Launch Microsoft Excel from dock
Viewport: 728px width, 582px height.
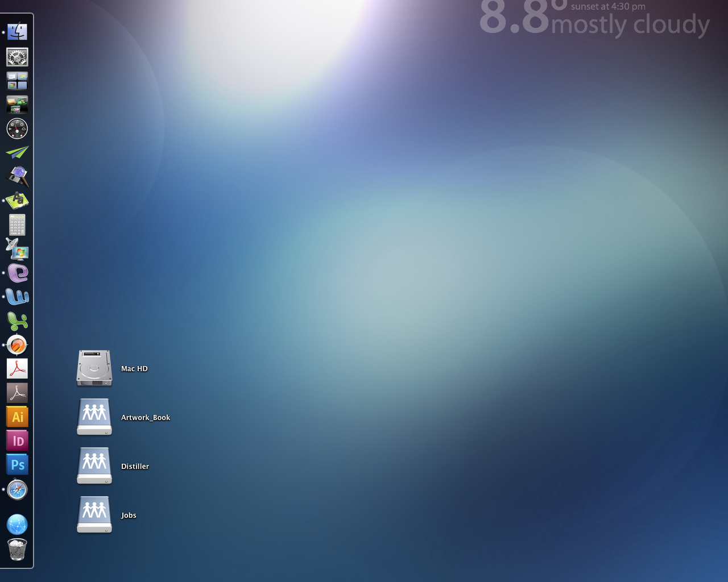click(17, 321)
